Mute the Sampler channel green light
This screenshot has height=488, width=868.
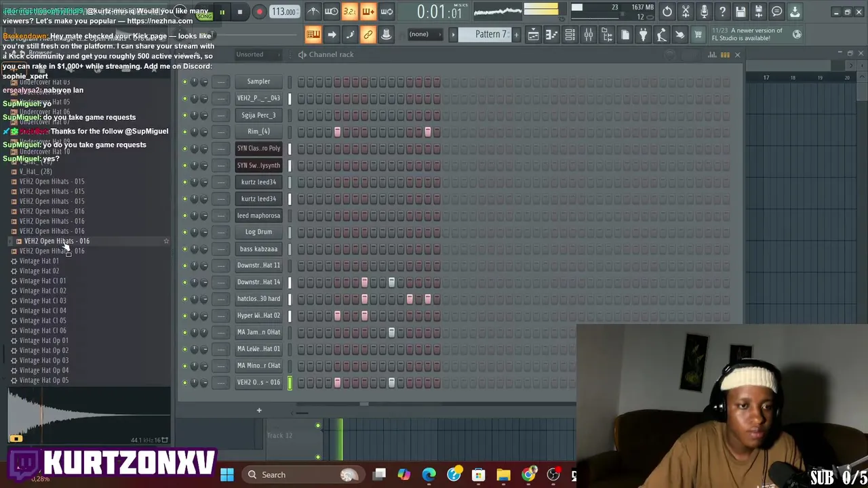pos(184,81)
